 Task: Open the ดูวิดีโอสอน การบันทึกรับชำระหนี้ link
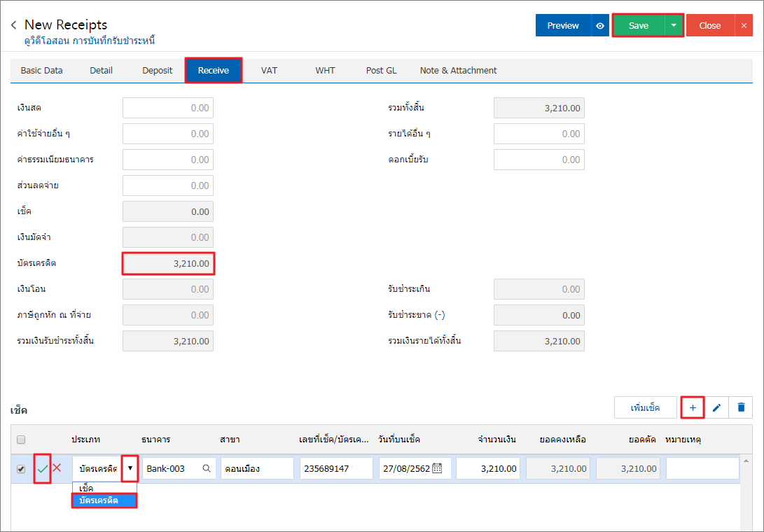click(90, 41)
